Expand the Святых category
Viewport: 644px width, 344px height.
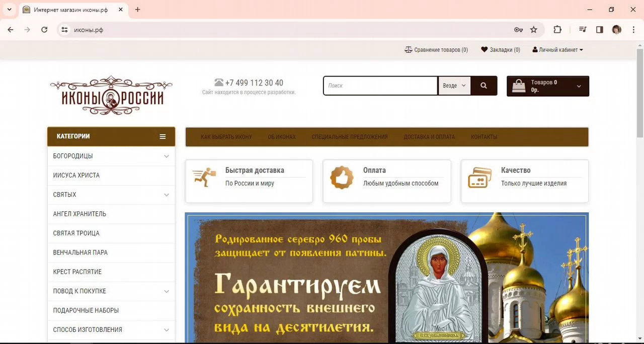pyautogui.click(x=167, y=195)
